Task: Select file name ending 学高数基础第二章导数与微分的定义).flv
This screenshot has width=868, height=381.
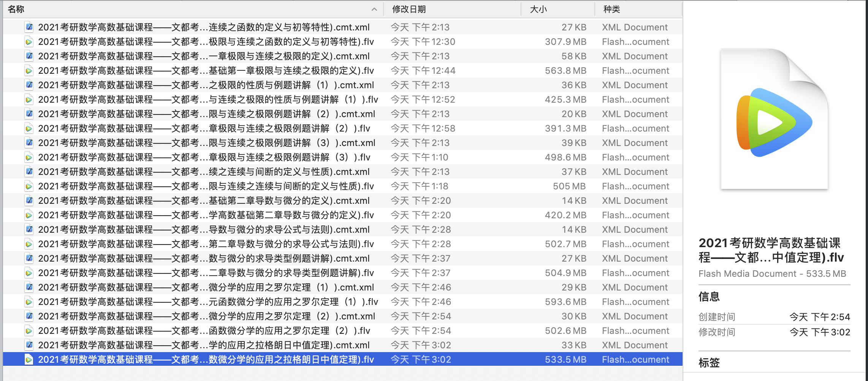Action: pyautogui.click(x=206, y=215)
